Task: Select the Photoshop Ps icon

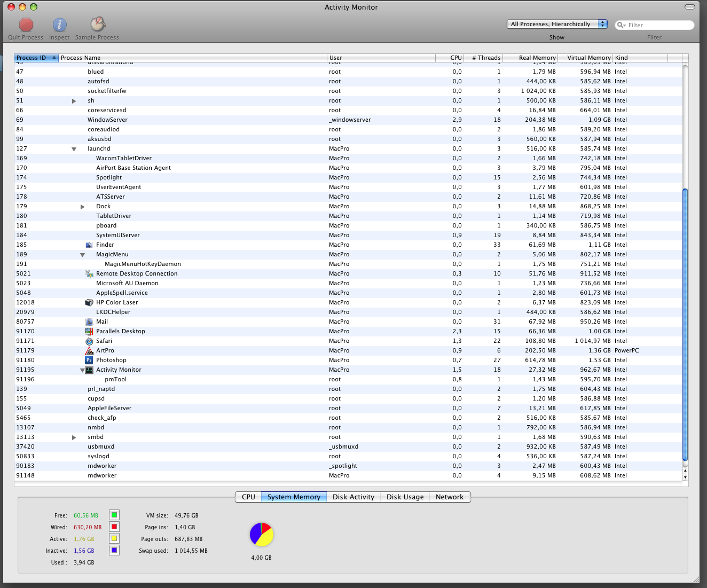Action: [x=89, y=360]
